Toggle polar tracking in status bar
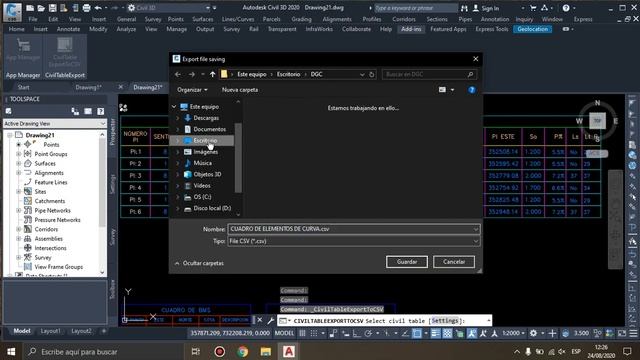Image resolution: width=640 pixels, height=360 pixels. point(368,333)
